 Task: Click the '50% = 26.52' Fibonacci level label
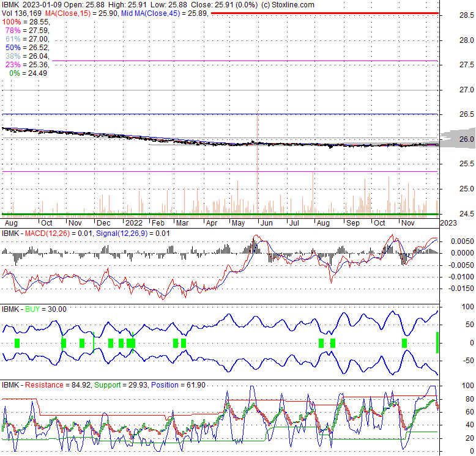tap(28, 48)
